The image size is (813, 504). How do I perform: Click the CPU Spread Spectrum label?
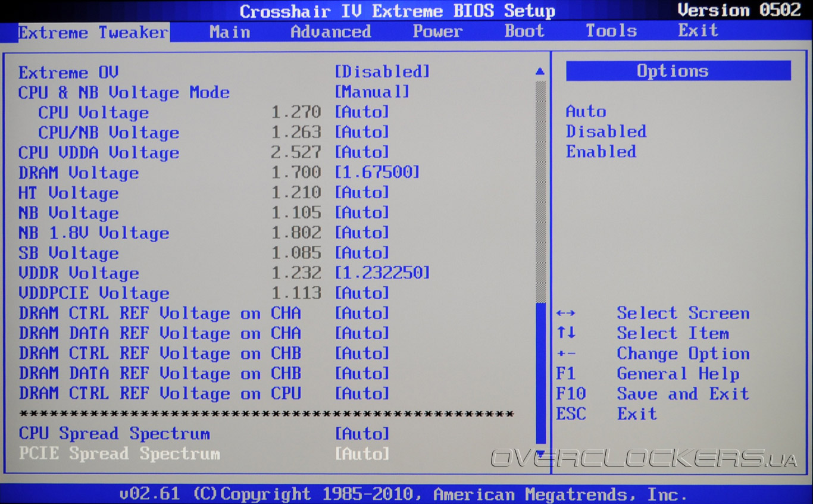[114, 434]
